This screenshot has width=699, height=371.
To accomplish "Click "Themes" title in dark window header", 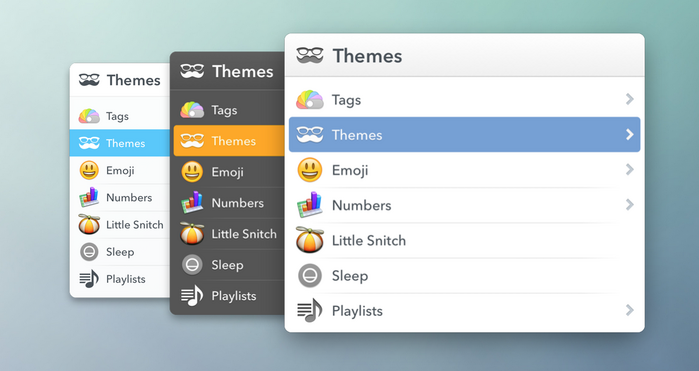I will point(243,71).
